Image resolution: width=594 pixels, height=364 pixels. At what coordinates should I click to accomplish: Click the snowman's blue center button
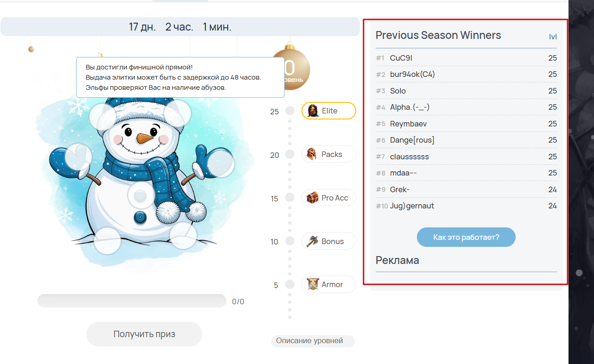click(x=140, y=217)
